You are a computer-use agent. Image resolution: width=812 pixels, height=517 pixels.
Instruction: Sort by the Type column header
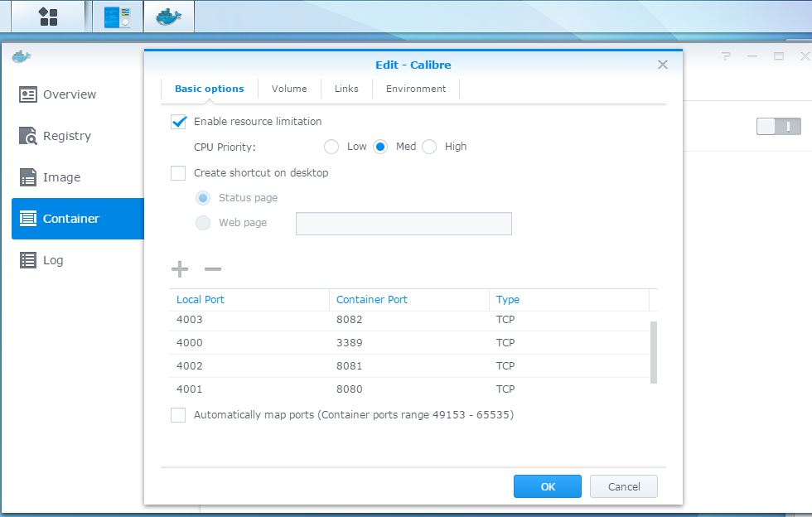(x=568, y=299)
